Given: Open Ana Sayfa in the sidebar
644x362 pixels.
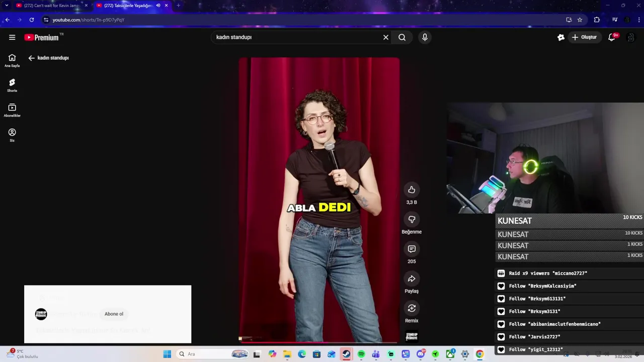Looking at the screenshot, I should (12, 61).
